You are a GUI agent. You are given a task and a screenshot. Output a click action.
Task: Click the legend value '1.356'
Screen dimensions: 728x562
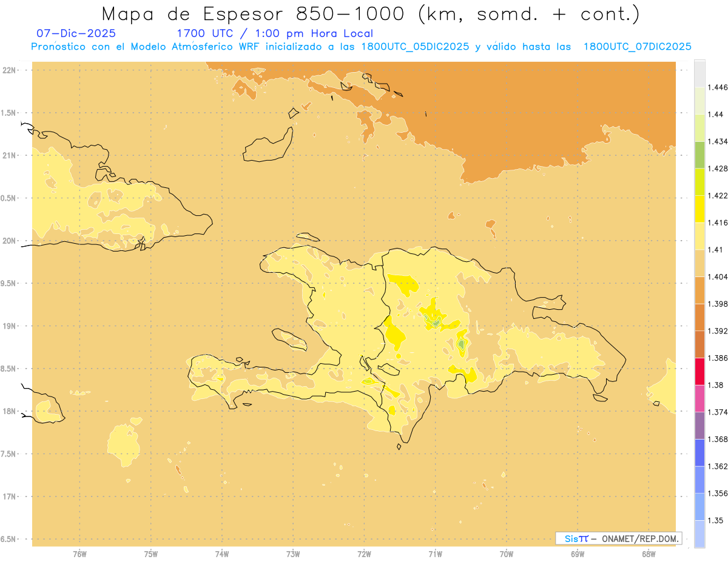718,493
